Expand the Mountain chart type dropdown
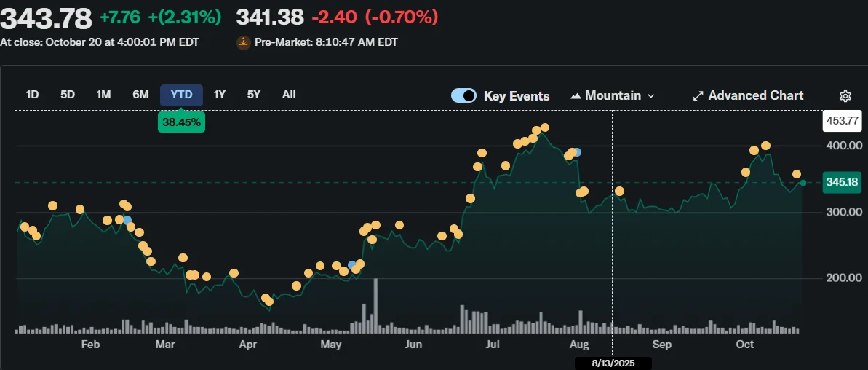868x370 pixels. [x=650, y=96]
